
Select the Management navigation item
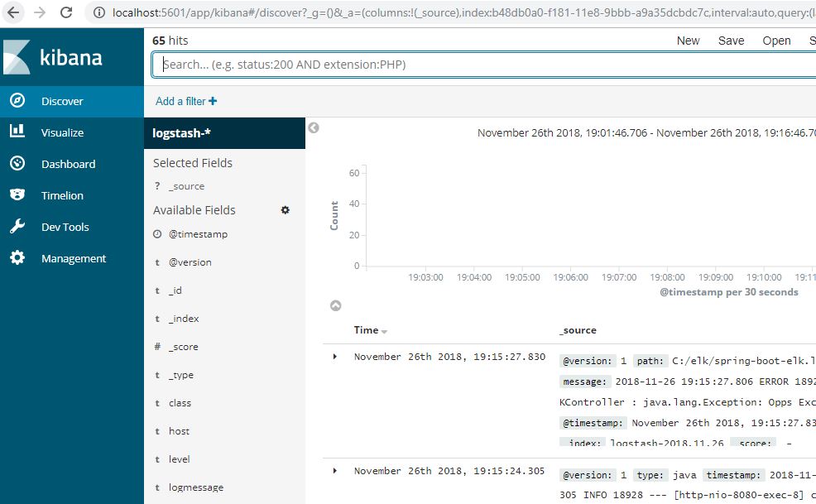tap(72, 258)
